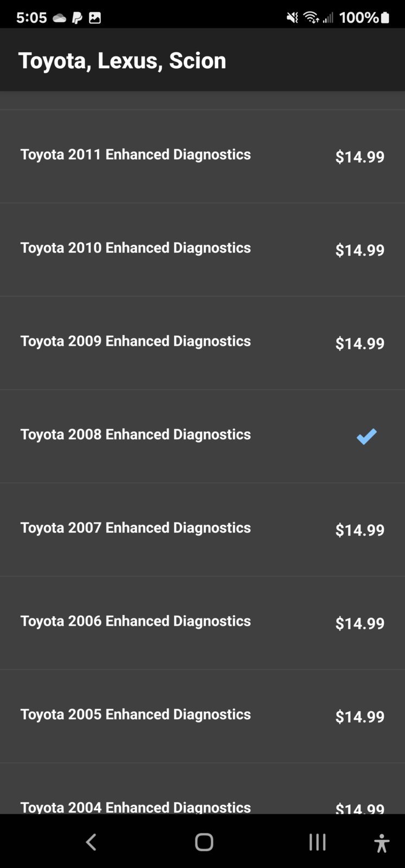
Task: Tap the Android back navigation arrow
Action: [91, 842]
